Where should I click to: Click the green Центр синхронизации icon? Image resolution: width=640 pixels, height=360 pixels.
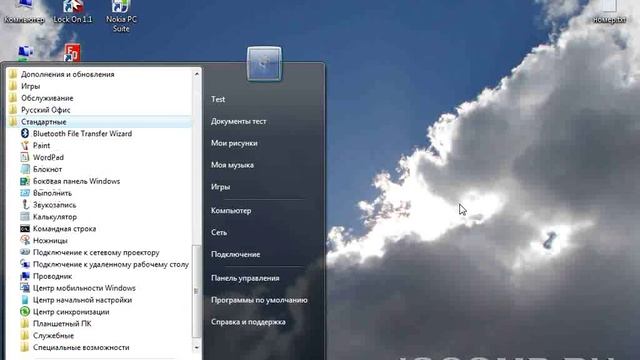tap(25, 311)
